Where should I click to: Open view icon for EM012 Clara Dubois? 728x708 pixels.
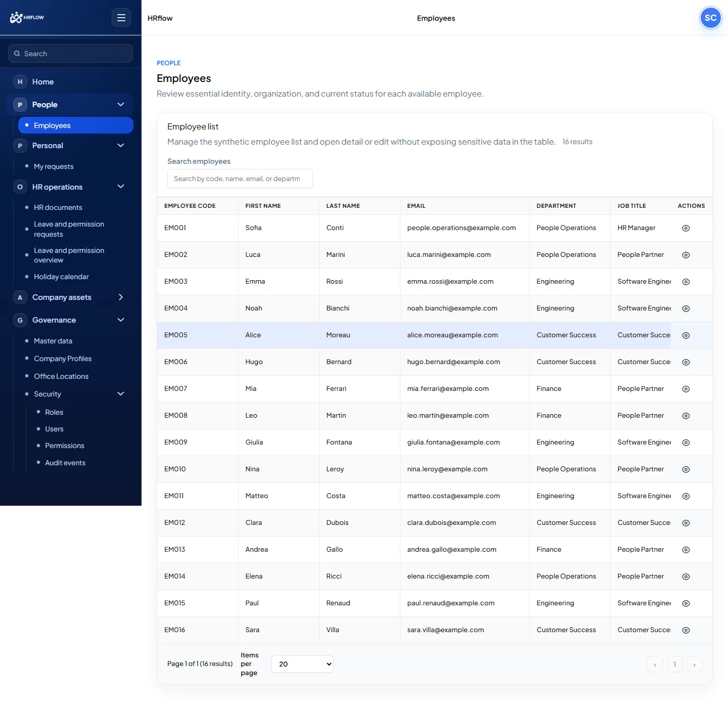[686, 523]
